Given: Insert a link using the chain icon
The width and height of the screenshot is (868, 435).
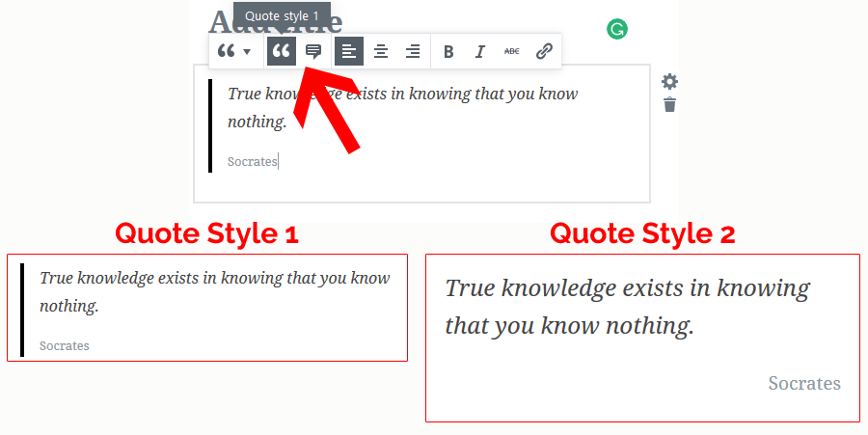Looking at the screenshot, I should point(544,52).
